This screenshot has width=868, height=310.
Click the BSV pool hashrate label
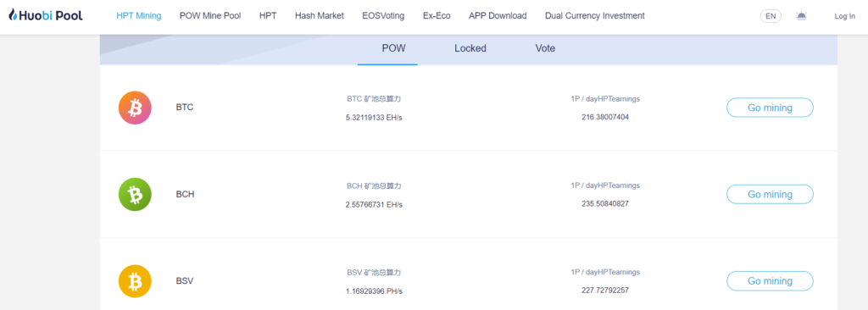(374, 273)
